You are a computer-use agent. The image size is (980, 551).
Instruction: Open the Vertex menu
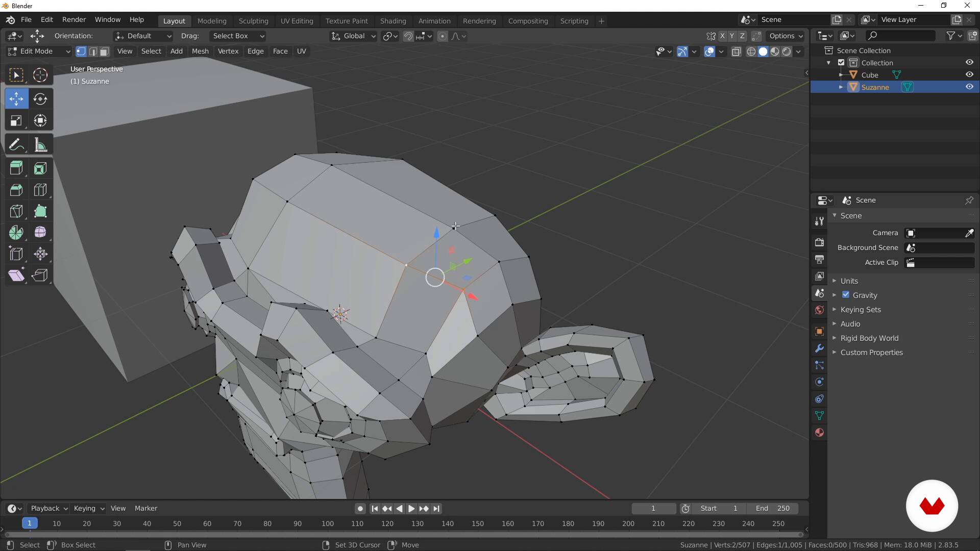coord(228,51)
